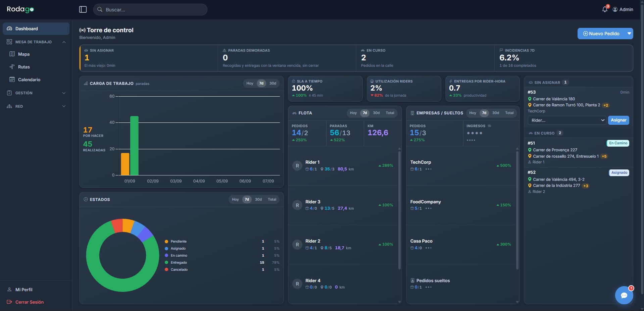Open Nuevo Pedido dropdown arrow

pos(629,34)
